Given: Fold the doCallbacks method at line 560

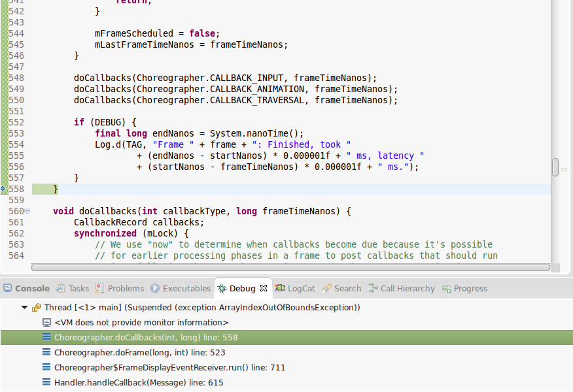Looking at the screenshot, I should [x=27, y=211].
